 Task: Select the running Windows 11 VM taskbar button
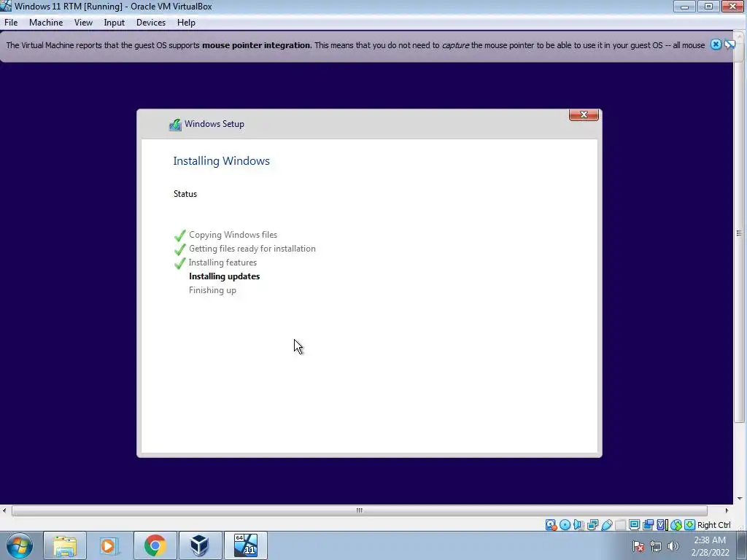pyautogui.click(x=245, y=545)
